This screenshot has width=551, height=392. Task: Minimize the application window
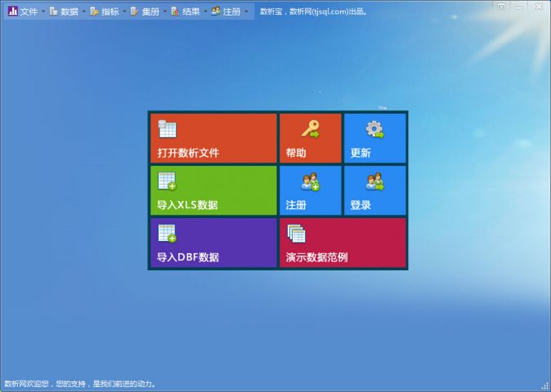click(x=518, y=7)
